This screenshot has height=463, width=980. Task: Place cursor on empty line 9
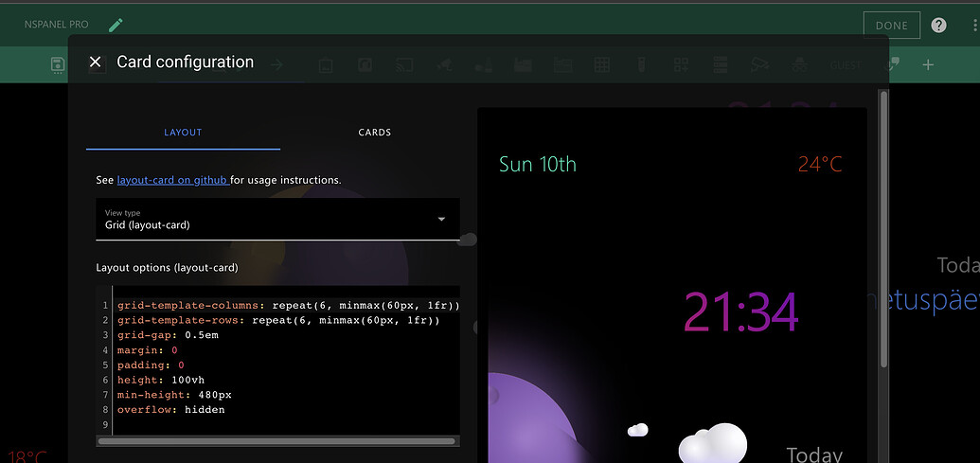(x=287, y=425)
